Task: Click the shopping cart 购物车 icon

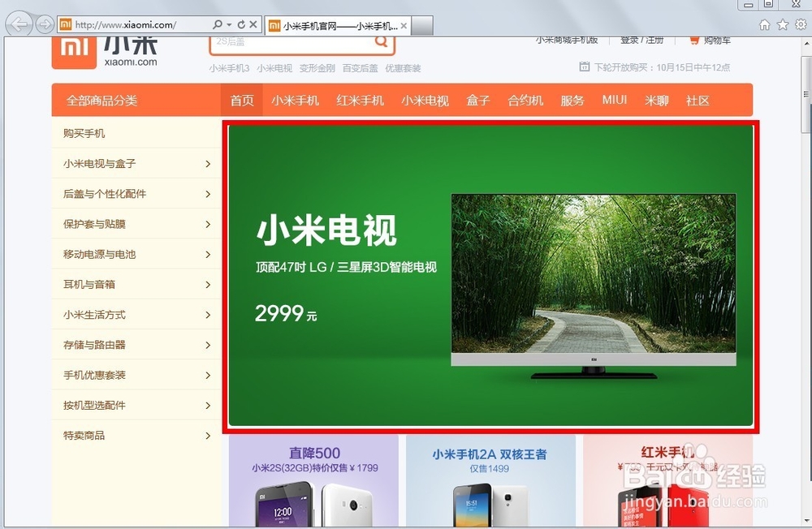Action: pos(694,41)
